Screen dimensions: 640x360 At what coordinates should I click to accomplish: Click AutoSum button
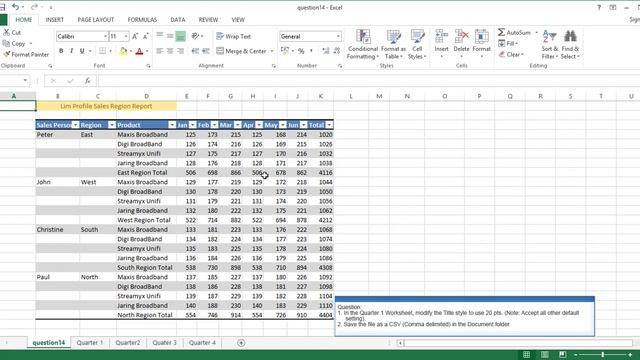[514, 33]
